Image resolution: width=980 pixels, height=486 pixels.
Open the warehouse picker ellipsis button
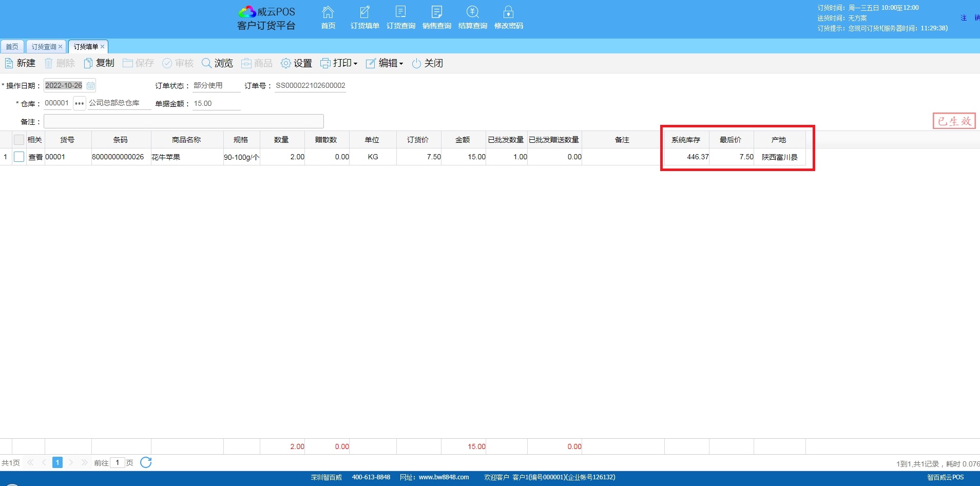pos(79,103)
